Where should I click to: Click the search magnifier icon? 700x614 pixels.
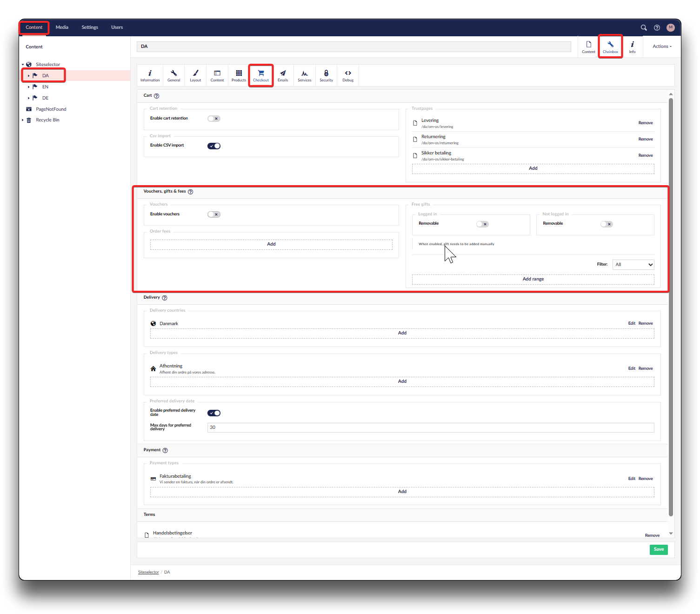point(644,27)
